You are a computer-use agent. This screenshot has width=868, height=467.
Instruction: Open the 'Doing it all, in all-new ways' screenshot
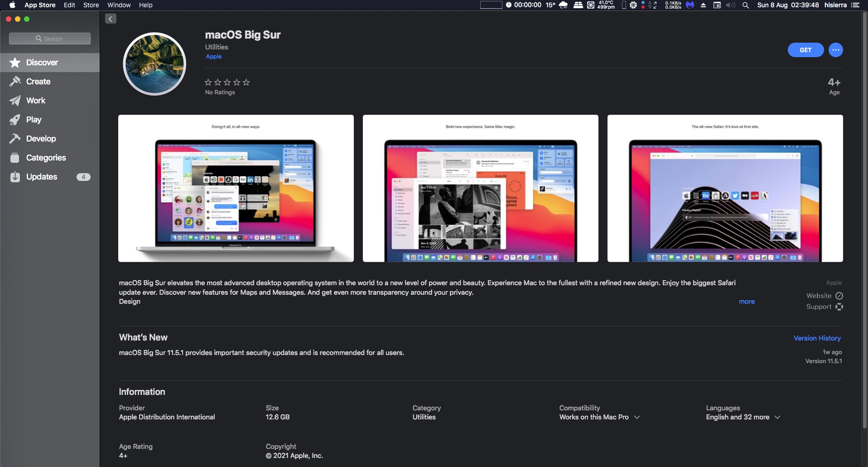coord(236,188)
